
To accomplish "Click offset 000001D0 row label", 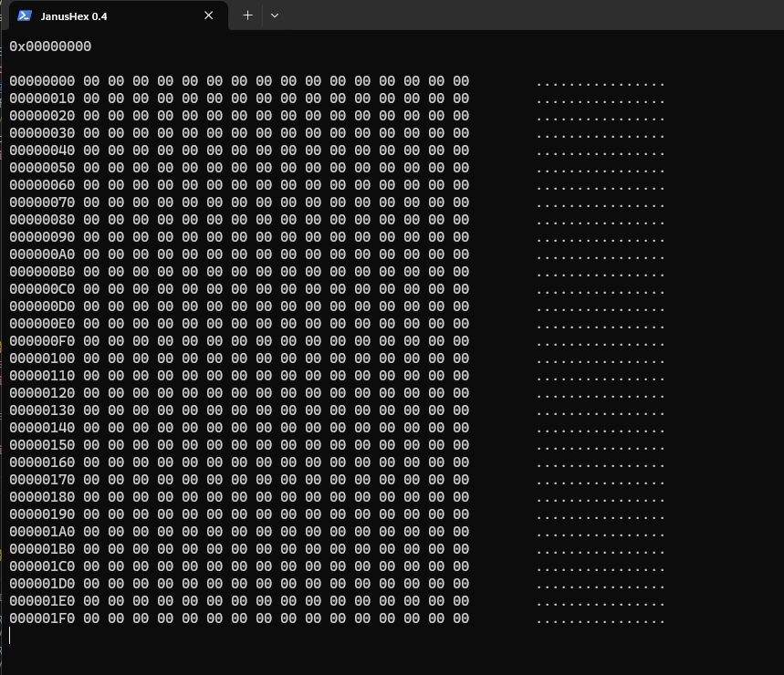I will tap(42, 584).
